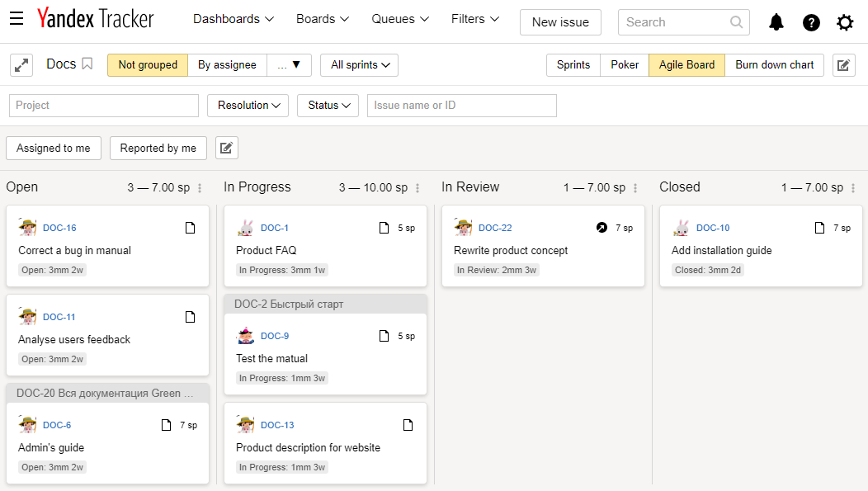Screen dimensions: 868x491
Task: Open the help question mark icon
Action: pos(811,23)
